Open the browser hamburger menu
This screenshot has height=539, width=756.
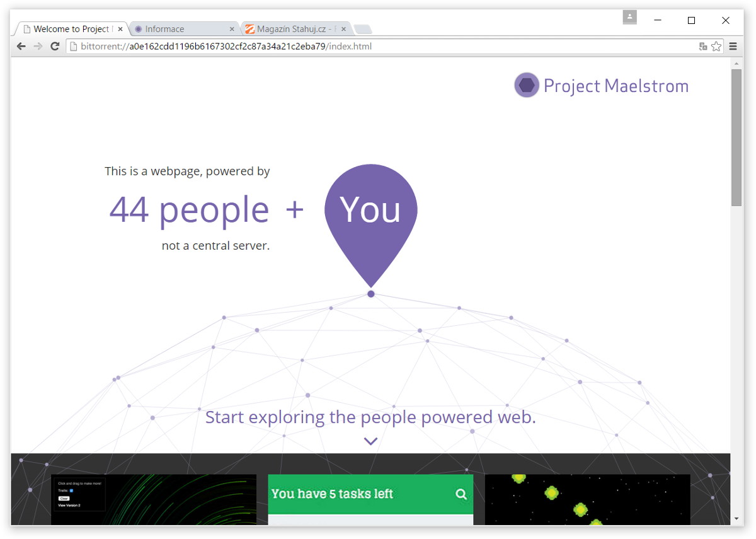point(733,46)
